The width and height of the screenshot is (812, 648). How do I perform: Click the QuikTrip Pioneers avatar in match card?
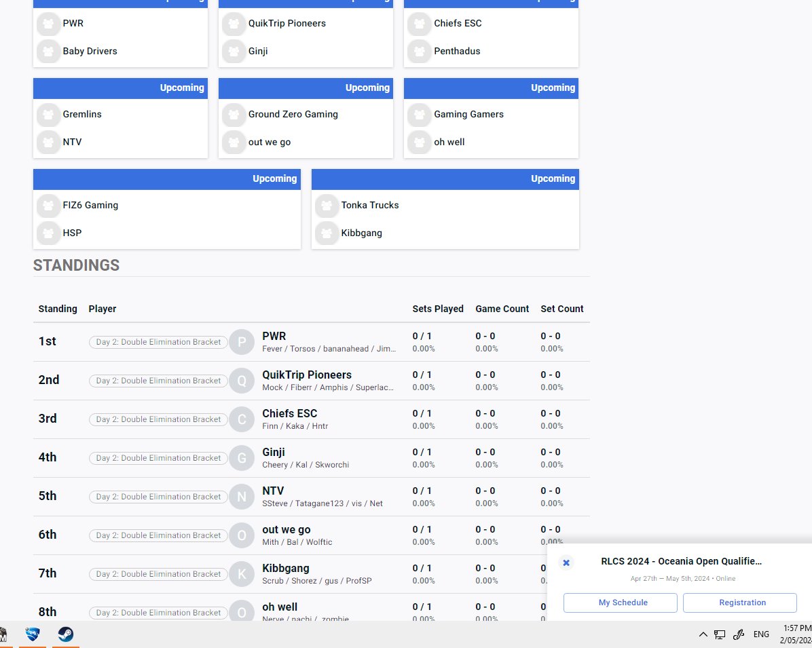pos(234,24)
